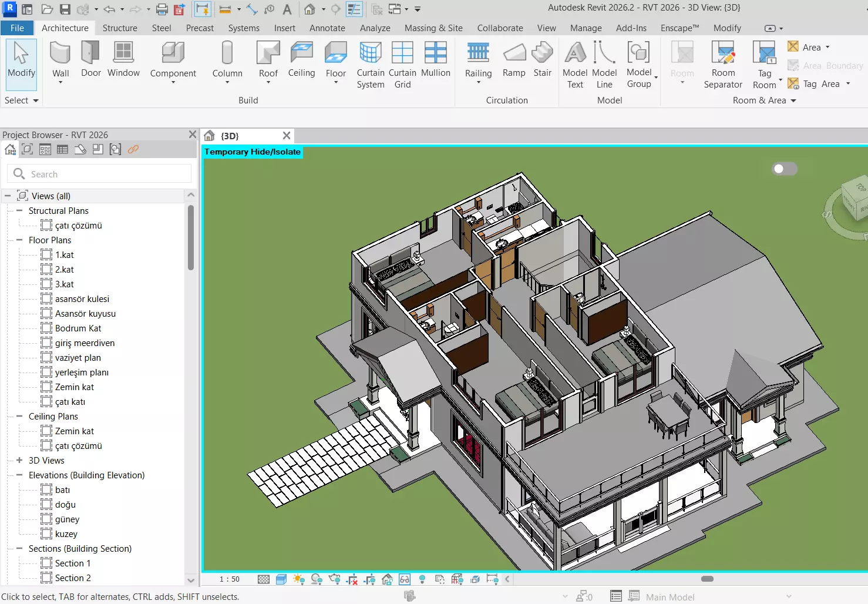Choose the Mullion tool
The width and height of the screenshot is (868, 604).
tap(436, 60)
